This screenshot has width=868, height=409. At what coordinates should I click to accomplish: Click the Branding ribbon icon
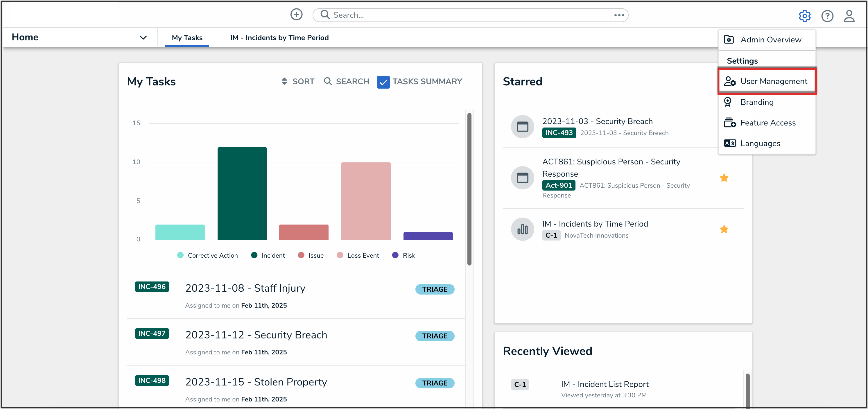click(728, 102)
